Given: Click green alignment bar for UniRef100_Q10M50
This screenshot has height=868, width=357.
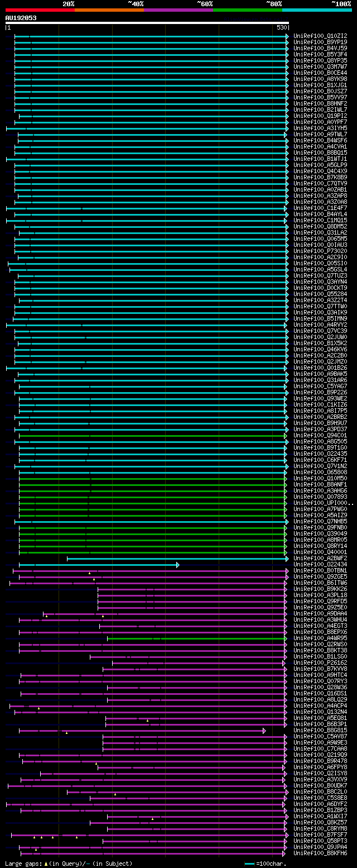Looking at the screenshot, I should tap(152, 478).
